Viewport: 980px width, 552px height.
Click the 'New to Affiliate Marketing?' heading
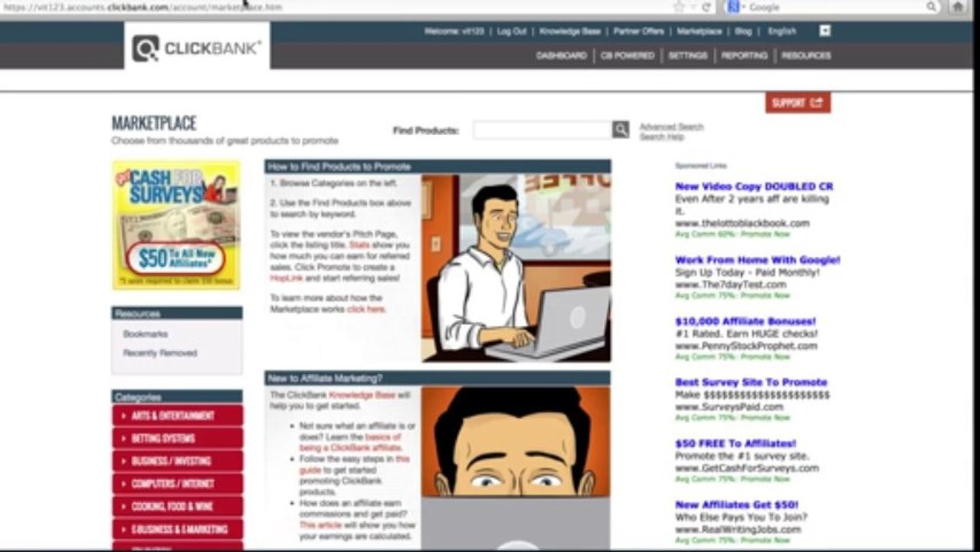pyautogui.click(x=325, y=378)
